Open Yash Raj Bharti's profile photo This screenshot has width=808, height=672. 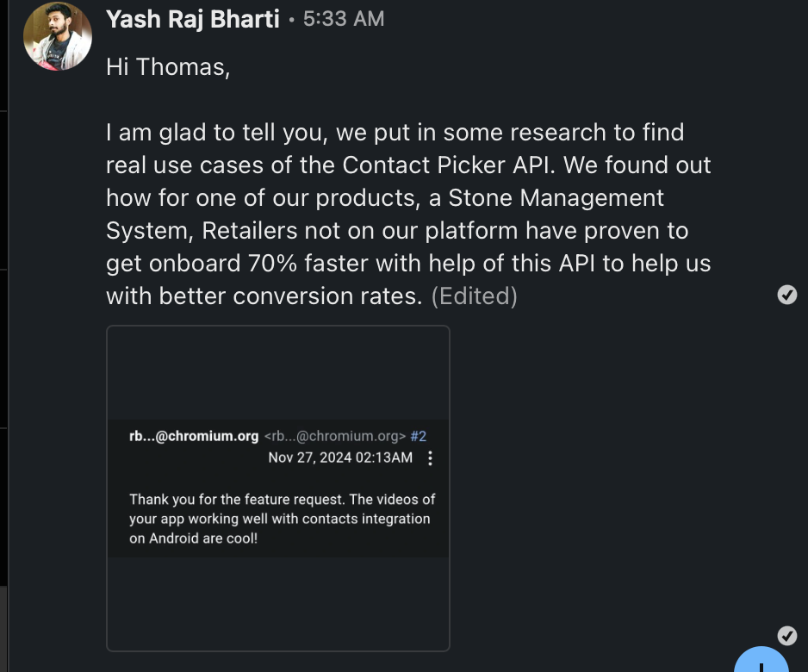click(x=58, y=36)
